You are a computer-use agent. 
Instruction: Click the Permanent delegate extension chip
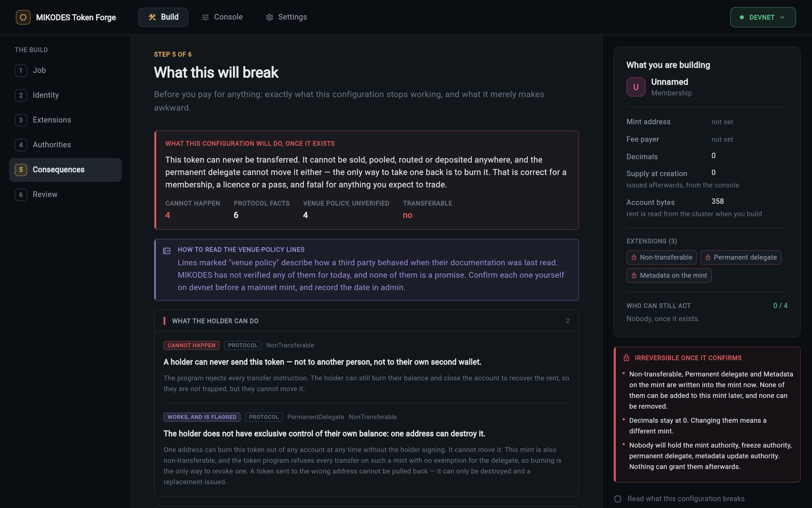click(x=741, y=257)
